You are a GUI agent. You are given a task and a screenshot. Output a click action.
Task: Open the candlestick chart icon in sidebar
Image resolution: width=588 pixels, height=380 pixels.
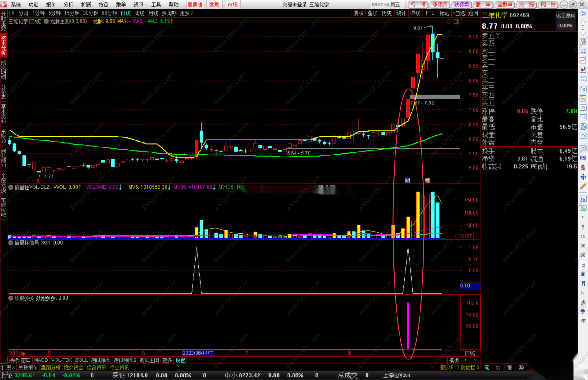coord(583,70)
